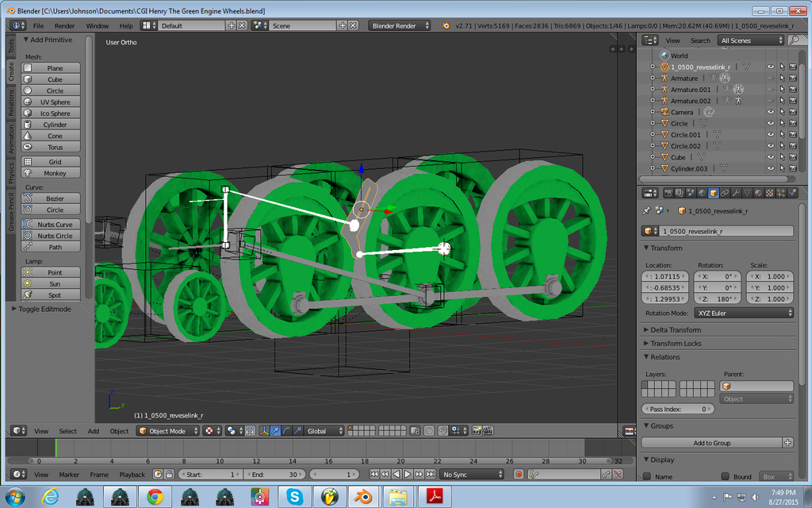Open the XYZ Euler rotation mode dropdown
Image resolution: width=812 pixels, height=508 pixels.
coord(744,313)
